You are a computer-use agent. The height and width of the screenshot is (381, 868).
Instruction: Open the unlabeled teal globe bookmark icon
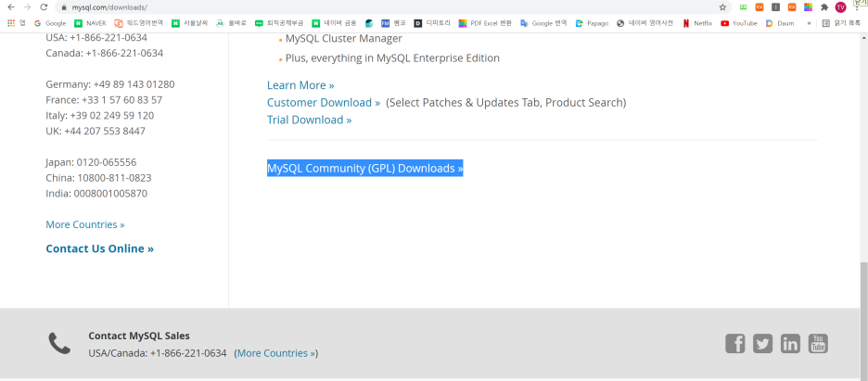click(369, 23)
